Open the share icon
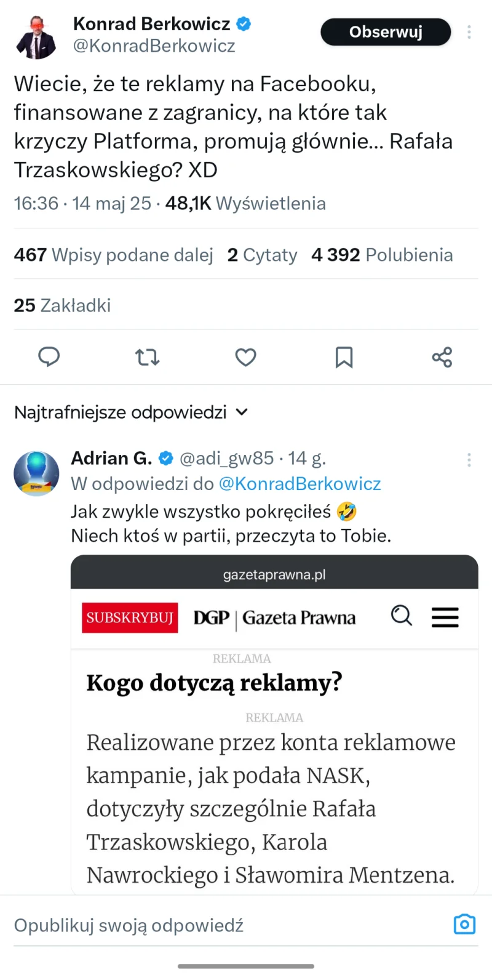This screenshot has width=492, height=980. pyautogui.click(x=442, y=357)
